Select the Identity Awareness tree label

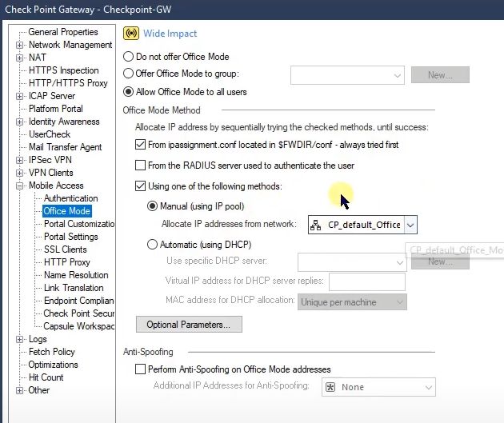[x=64, y=122]
